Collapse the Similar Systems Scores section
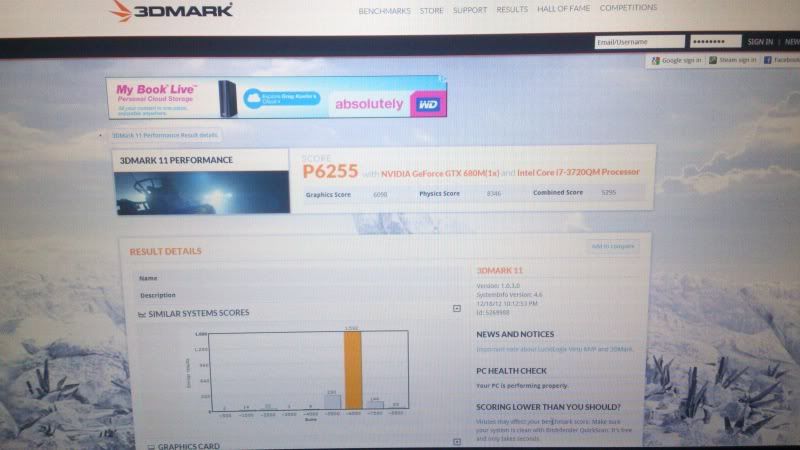The width and height of the screenshot is (800, 450). coord(457,308)
